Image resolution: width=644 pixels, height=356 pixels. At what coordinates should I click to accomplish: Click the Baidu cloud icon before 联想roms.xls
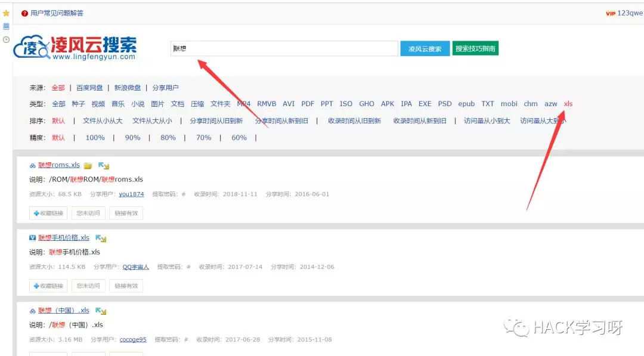point(32,165)
